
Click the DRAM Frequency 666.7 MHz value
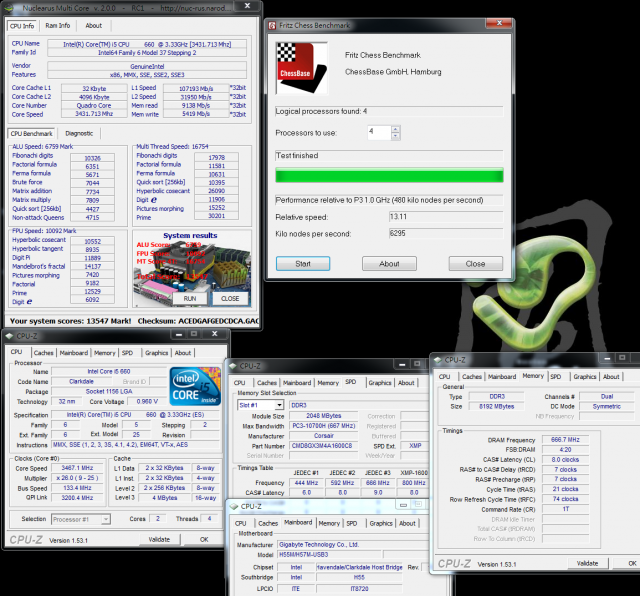[x=565, y=440]
